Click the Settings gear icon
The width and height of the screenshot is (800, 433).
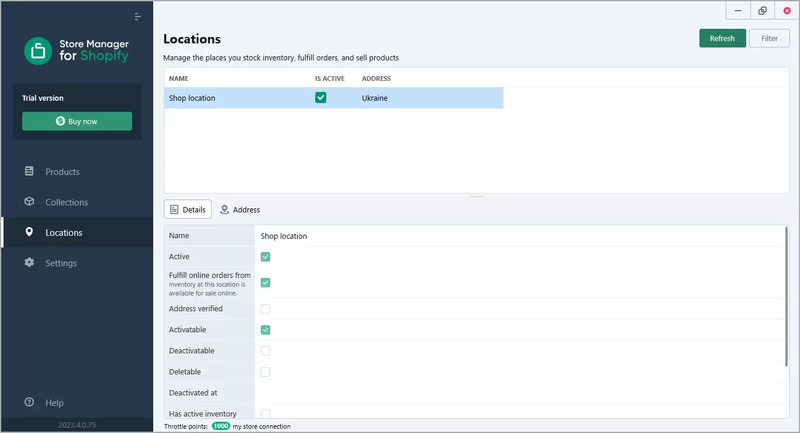[x=29, y=262]
